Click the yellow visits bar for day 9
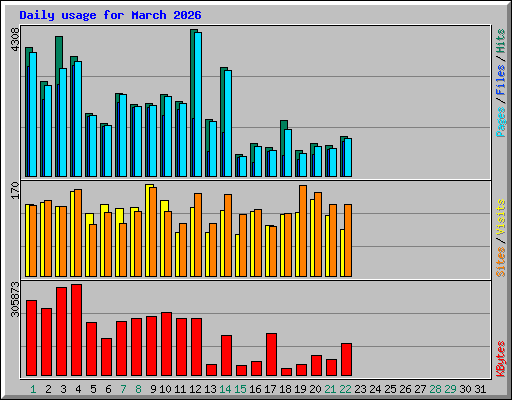This screenshot has height=400, width=512. (x=148, y=230)
